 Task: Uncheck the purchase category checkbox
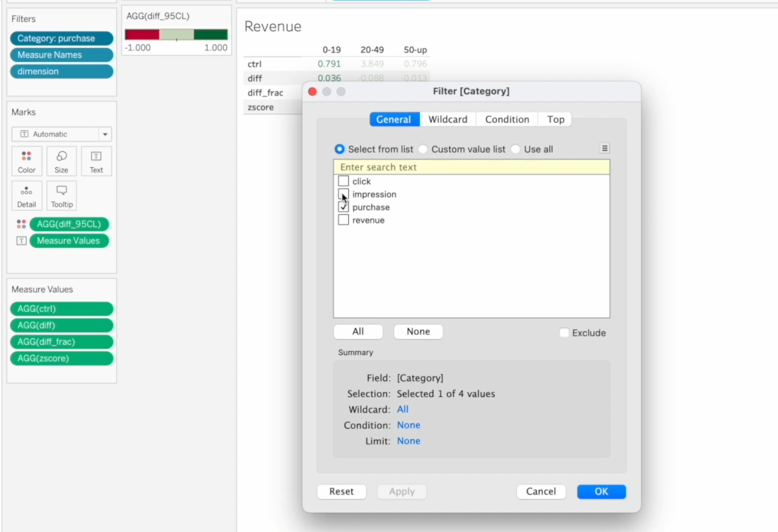point(344,207)
